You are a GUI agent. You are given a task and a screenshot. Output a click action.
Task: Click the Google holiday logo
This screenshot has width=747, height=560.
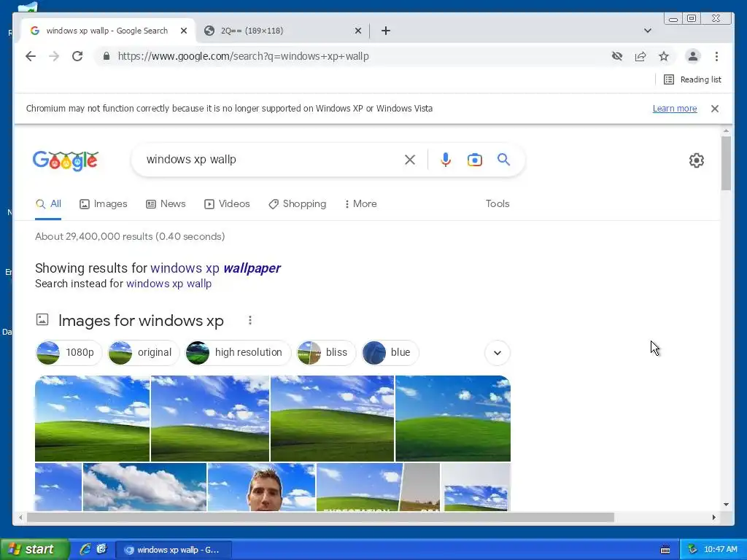(66, 160)
